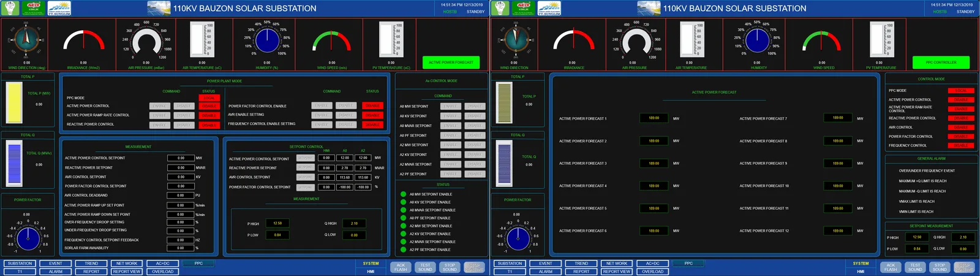The image size is (980, 276).
Task: Click the Active Power Control Setpoint SETPOINT button
Action: click(x=305, y=158)
